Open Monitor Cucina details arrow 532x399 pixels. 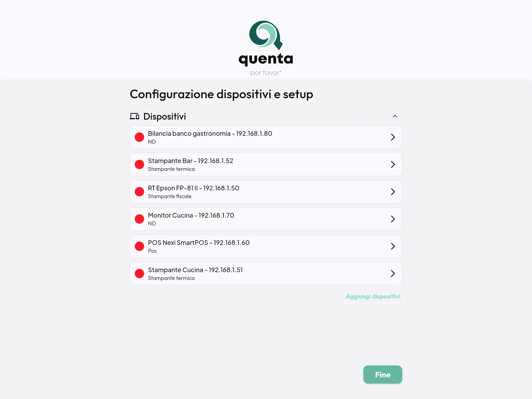[393, 219]
